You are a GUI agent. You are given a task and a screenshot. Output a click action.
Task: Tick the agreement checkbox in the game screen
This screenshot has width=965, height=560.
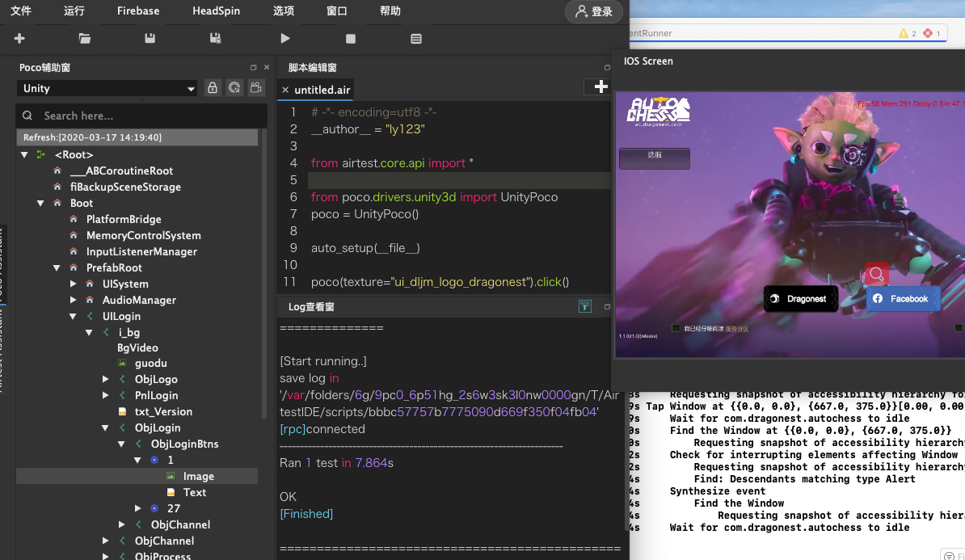point(676,328)
